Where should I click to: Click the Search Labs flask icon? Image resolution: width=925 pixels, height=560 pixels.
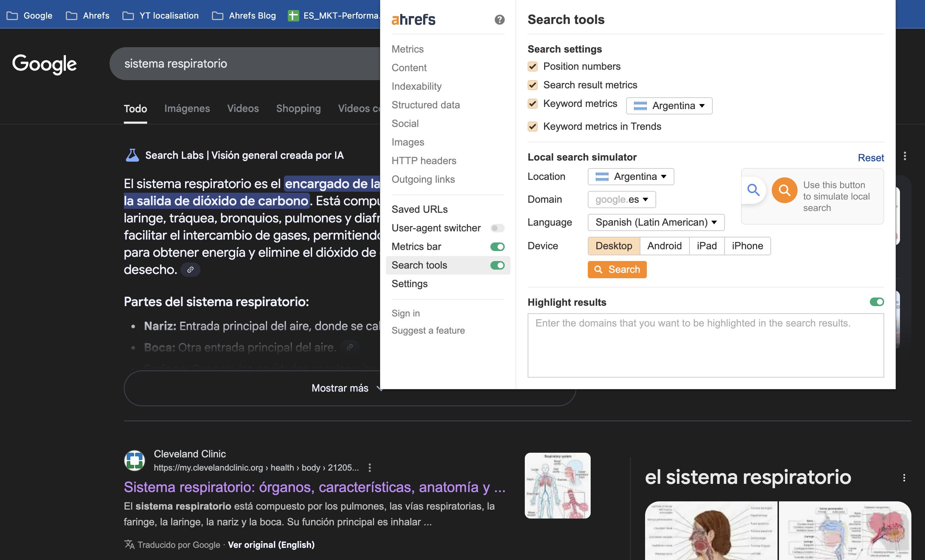pyautogui.click(x=132, y=155)
